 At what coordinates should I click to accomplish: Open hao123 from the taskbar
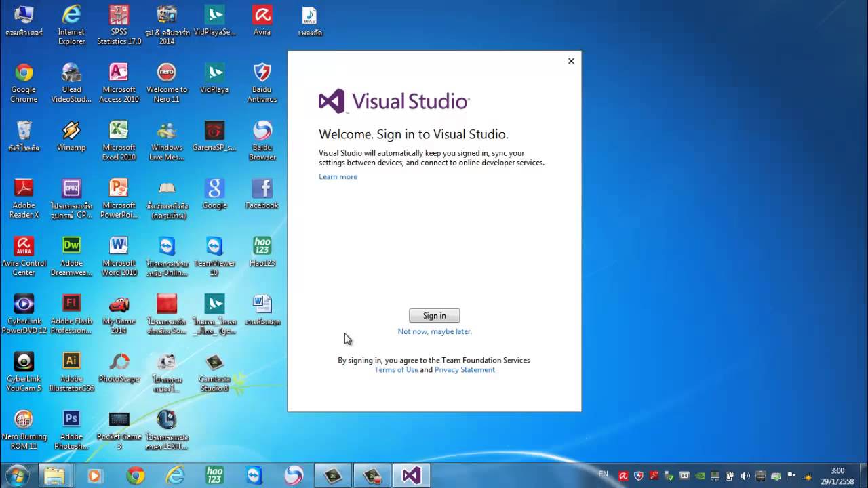click(214, 476)
